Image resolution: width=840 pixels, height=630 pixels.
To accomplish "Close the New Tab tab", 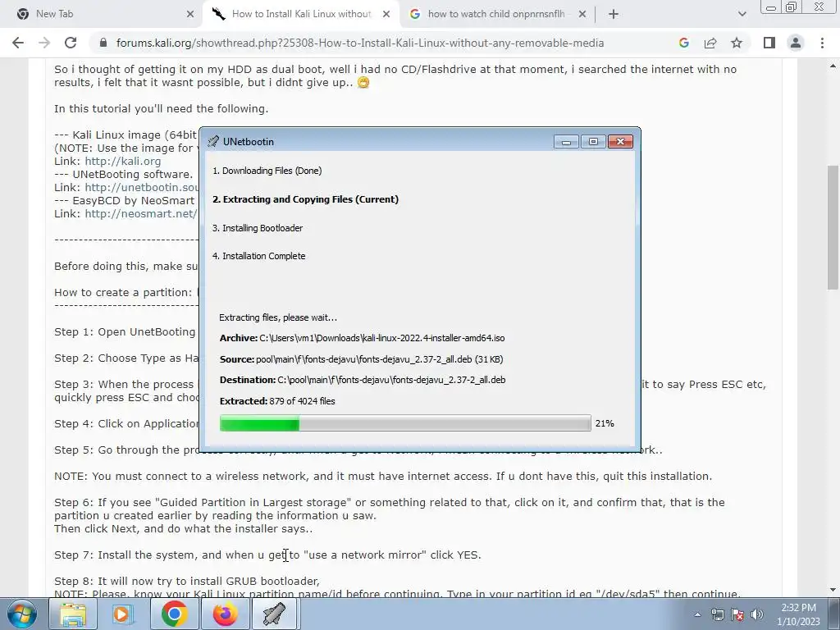I will 190,14.
